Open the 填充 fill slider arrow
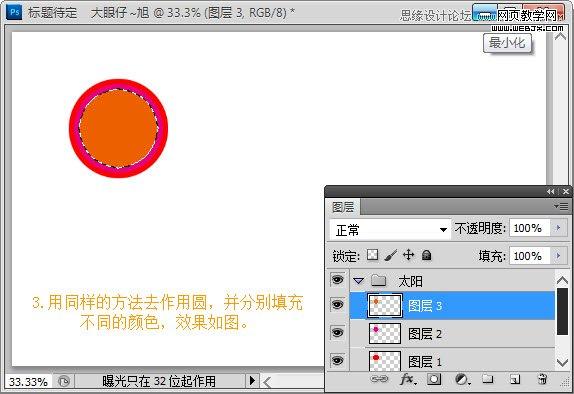Image resolution: width=574 pixels, height=394 pixels. (x=558, y=256)
